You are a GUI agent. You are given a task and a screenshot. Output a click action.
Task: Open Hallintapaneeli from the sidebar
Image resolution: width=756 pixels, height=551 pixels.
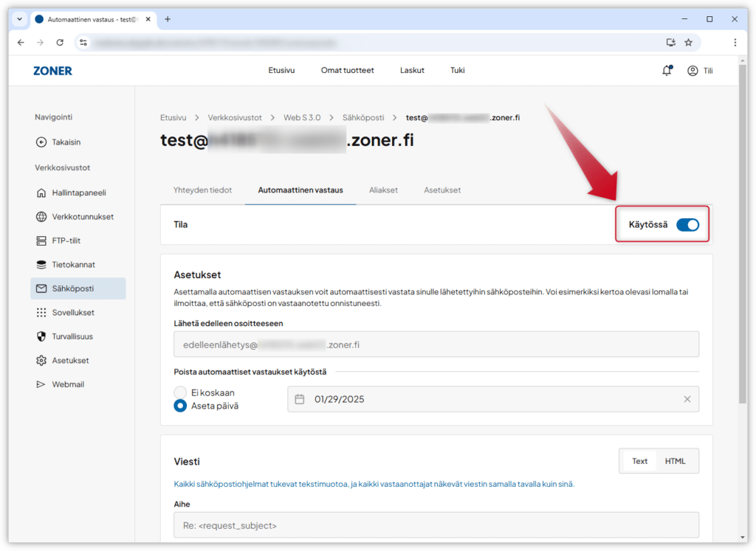tap(78, 193)
